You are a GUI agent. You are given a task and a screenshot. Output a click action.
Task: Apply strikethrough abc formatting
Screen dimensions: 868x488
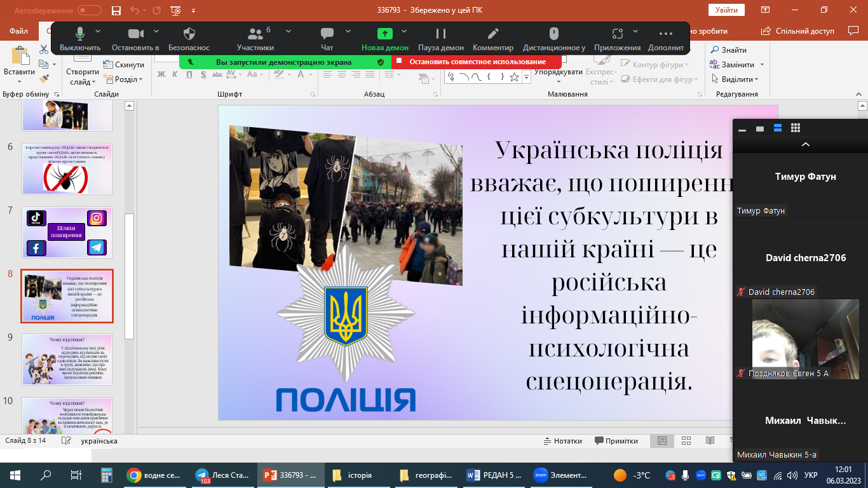[218, 74]
